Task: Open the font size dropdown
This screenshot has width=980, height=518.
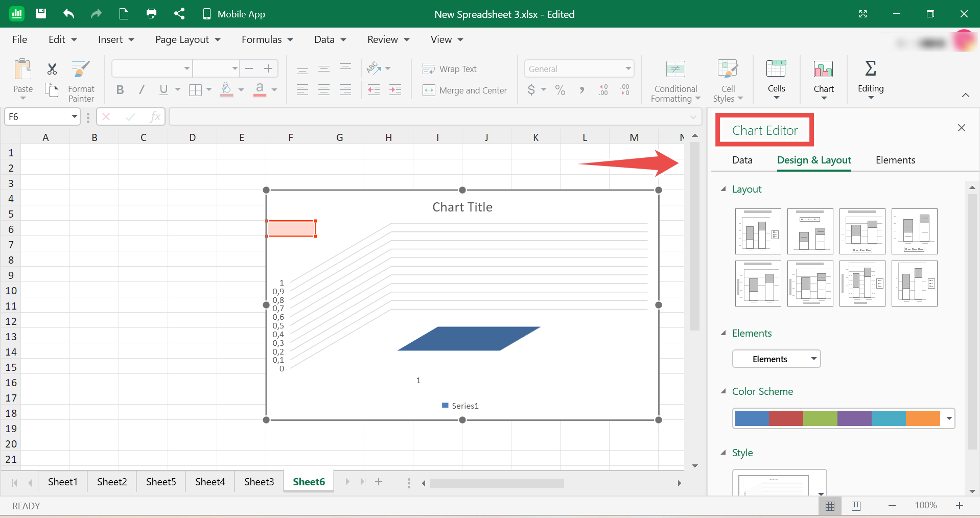Action: click(x=235, y=68)
